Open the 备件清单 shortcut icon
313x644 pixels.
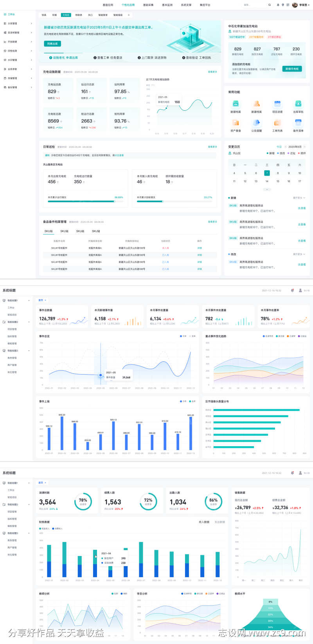(298, 123)
